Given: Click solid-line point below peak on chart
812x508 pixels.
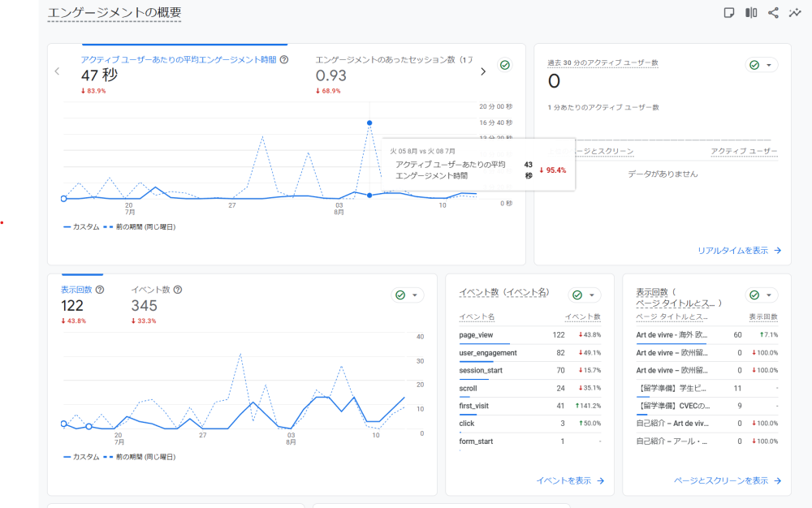Looking at the screenshot, I should [369, 196].
